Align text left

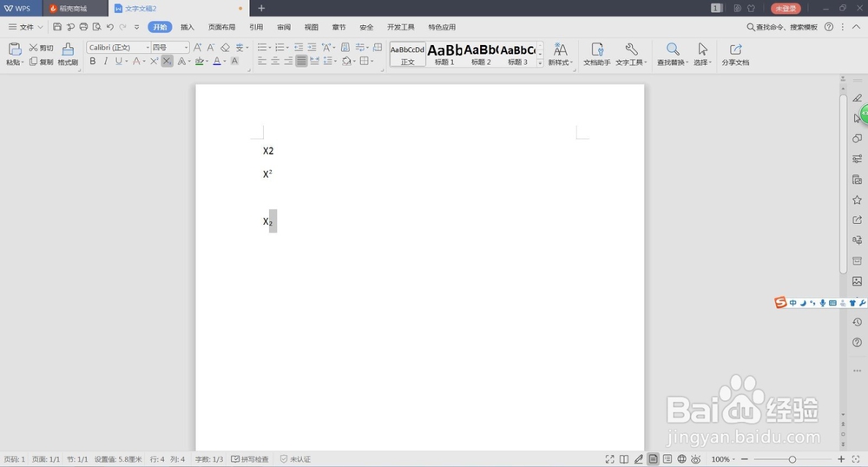[x=262, y=61]
